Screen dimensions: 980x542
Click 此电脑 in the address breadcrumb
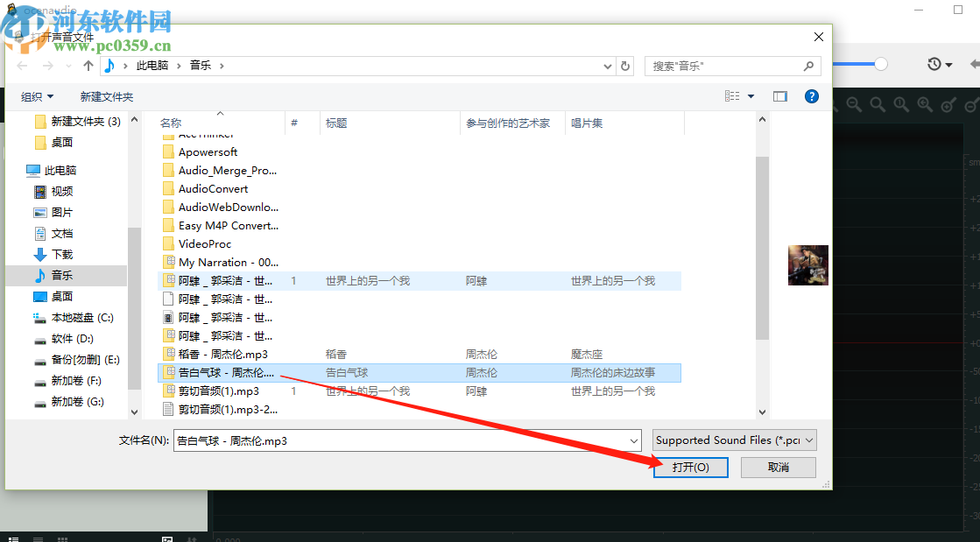pyautogui.click(x=152, y=65)
